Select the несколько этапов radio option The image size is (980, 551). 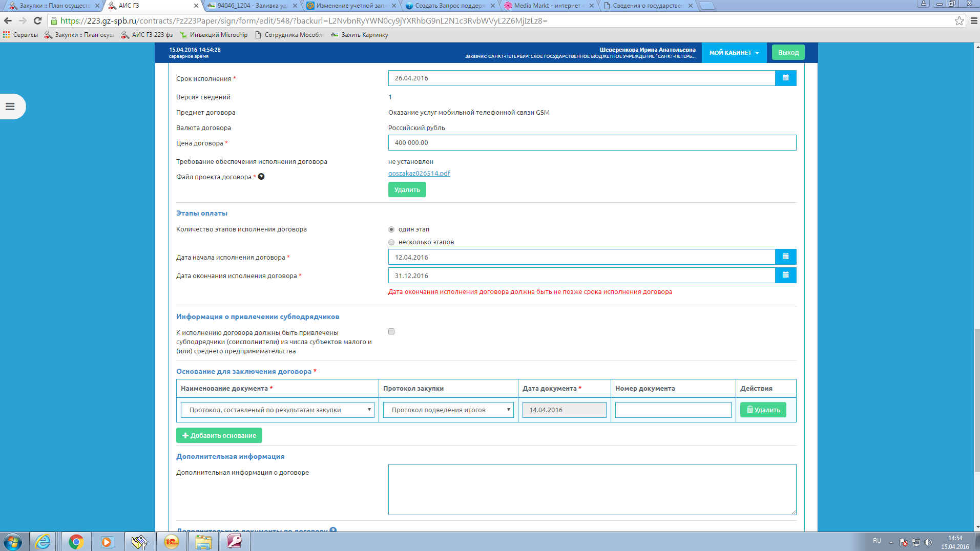coord(391,242)
